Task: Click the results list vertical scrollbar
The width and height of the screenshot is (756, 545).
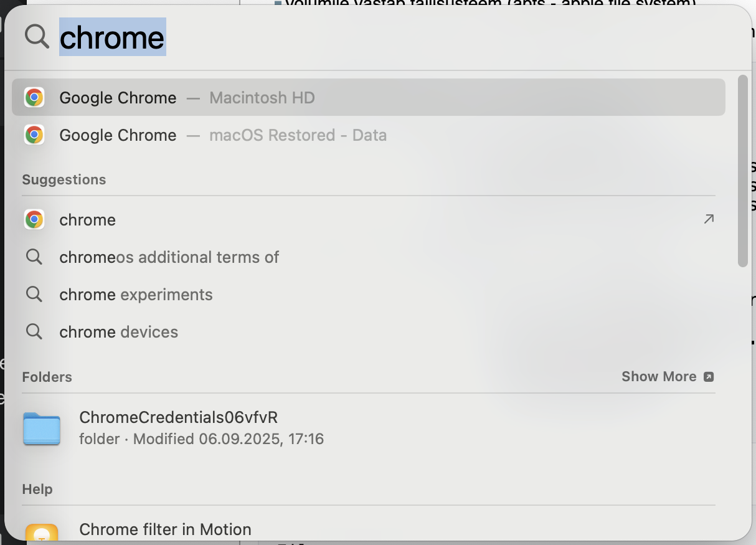Action: [742, 171]
